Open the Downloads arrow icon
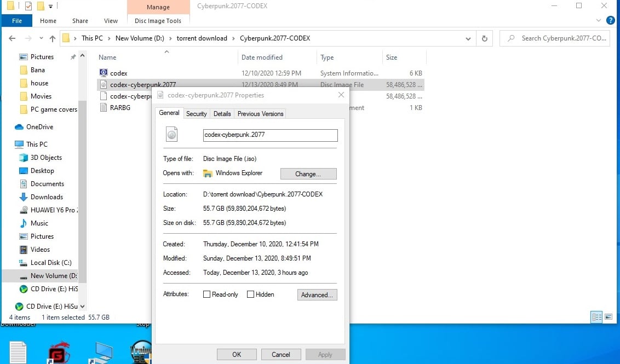The width and height of the screenshot is (620, 364). tap(24, 197)
